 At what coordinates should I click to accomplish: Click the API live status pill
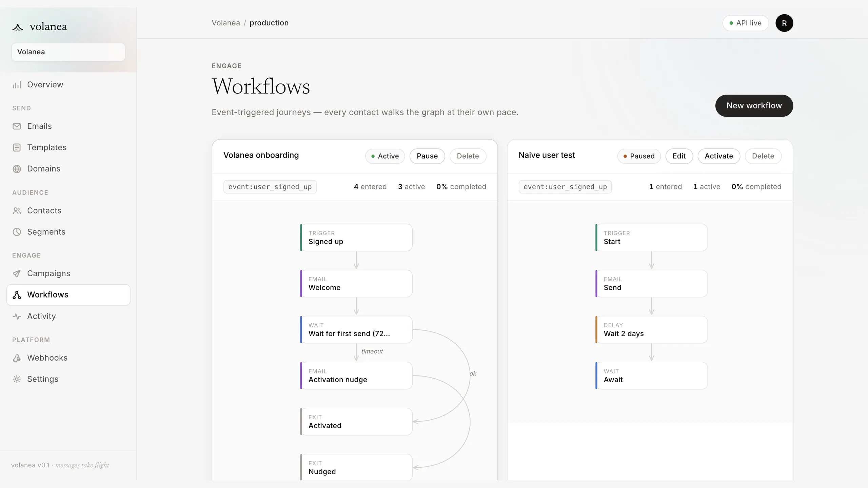[745, 23]
